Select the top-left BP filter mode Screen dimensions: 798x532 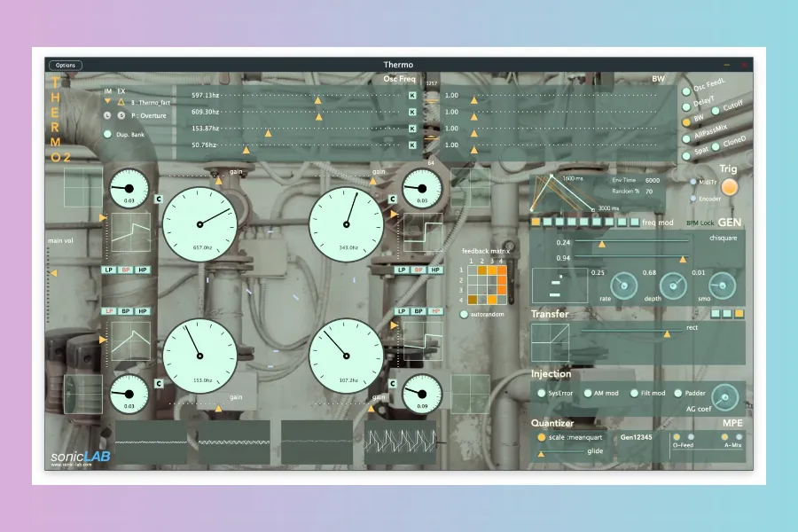125,270
